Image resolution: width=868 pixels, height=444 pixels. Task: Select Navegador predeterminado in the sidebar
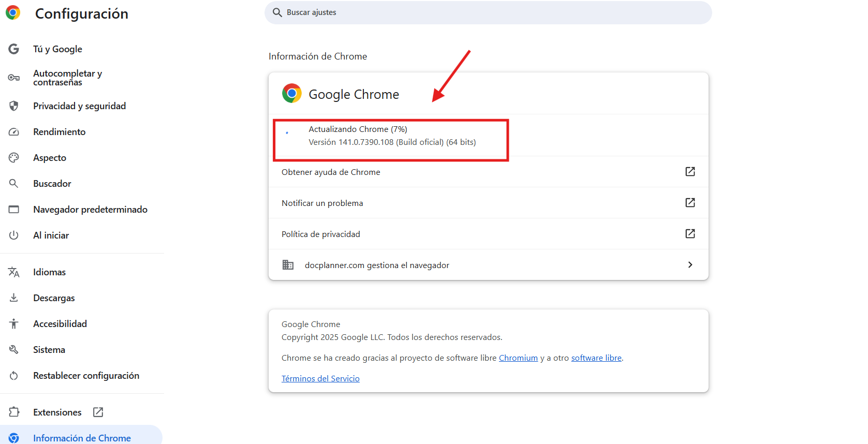90,210
